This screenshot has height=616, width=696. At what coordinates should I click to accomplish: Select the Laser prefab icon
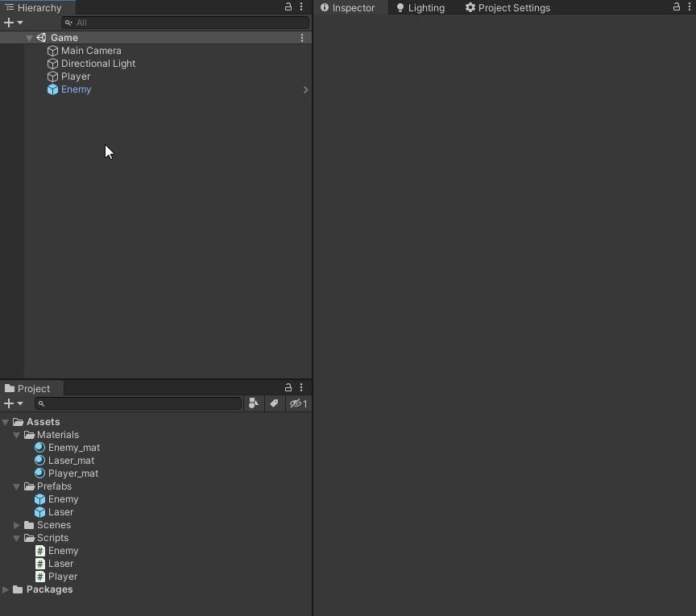[x=40, y=512]
